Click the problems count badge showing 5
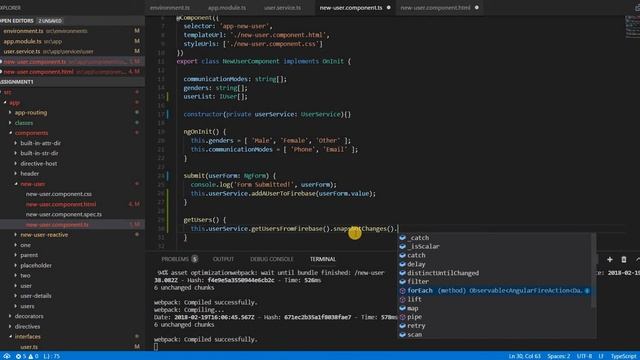Image resolution: width=640 pixels, height=360 pixels. click(x=195, y=259)
